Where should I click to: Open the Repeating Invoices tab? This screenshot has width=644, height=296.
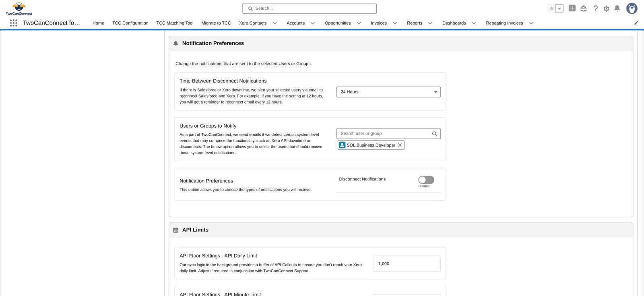pyautogui.click(x=504, y=23)
